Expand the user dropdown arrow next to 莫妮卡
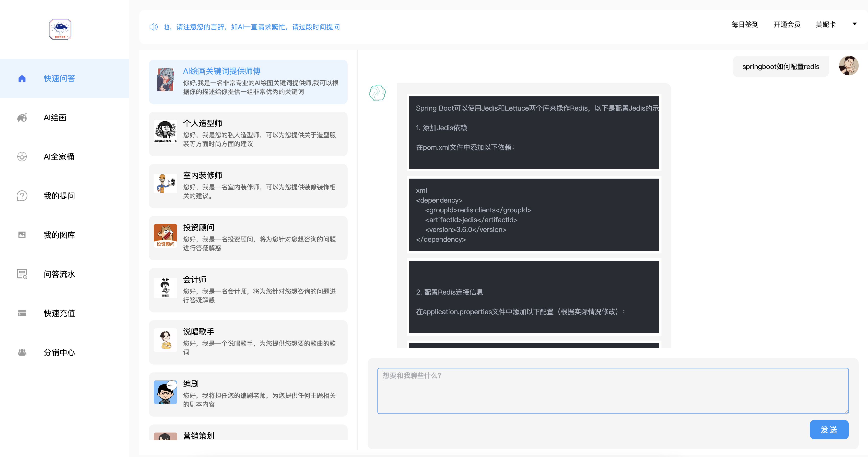 pos(854,24)
